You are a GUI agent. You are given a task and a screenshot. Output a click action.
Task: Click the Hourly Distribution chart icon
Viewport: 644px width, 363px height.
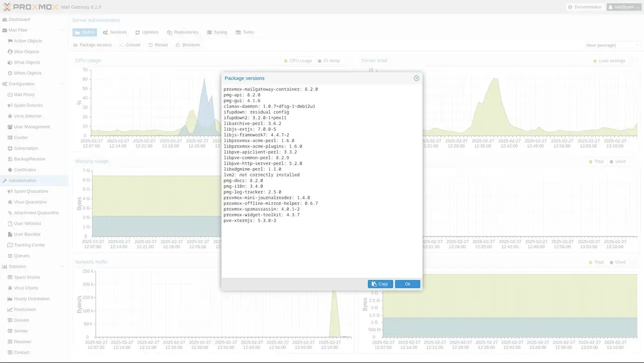click(10, 299)
